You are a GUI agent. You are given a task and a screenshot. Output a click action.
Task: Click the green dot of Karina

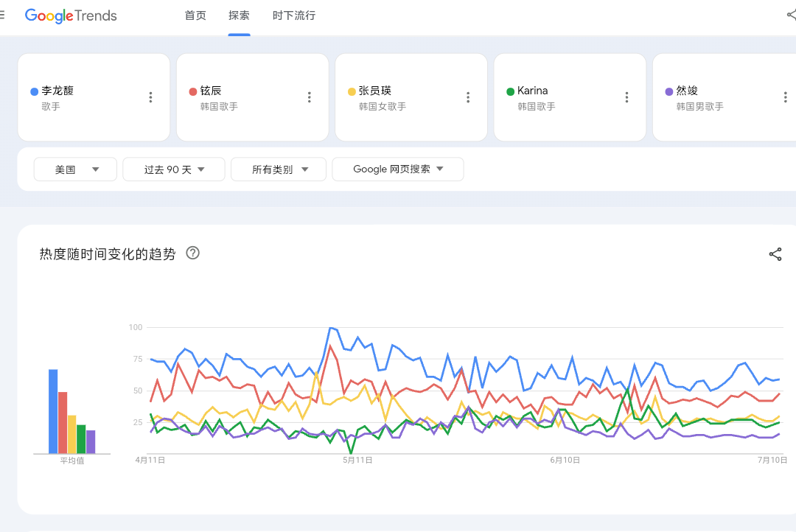coord(511,92)
